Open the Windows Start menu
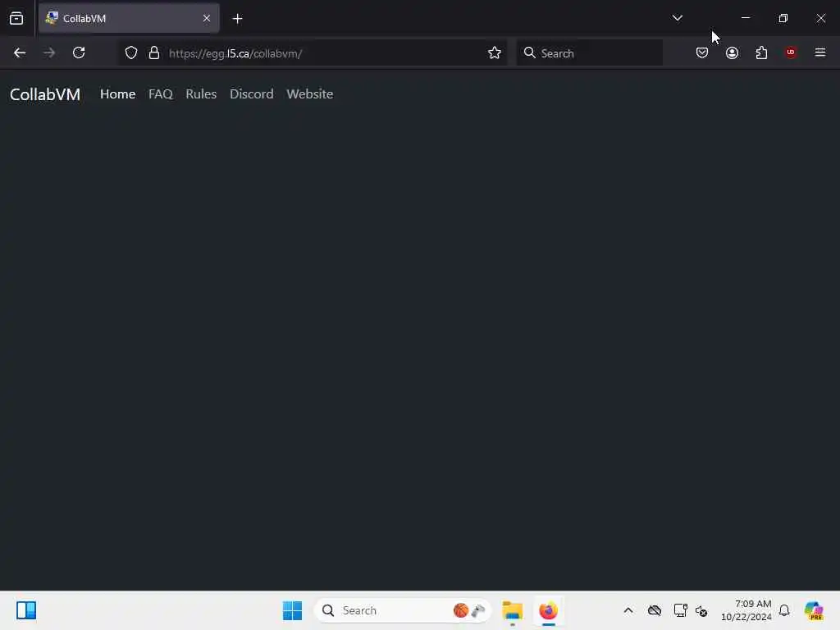This screenshot has width=840, height=630. (293, 610)
